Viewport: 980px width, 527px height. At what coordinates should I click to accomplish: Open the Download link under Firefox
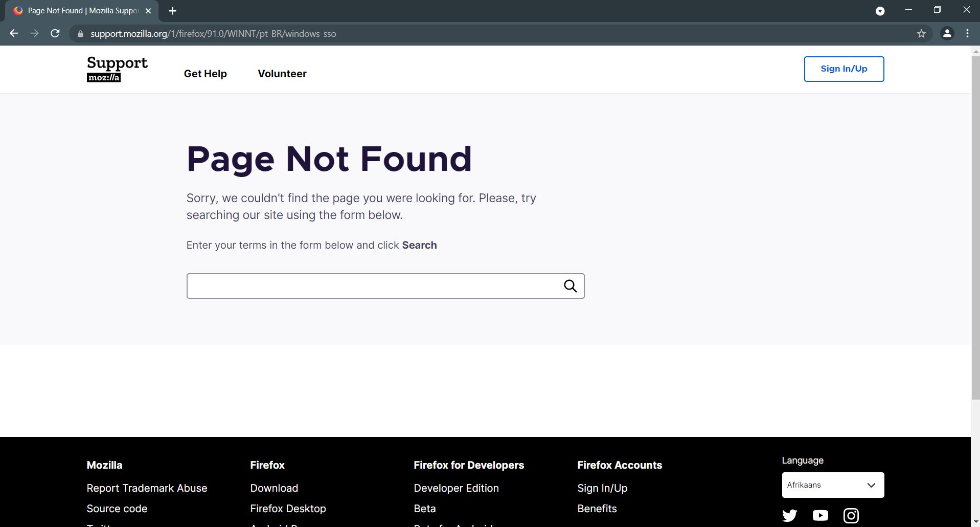tap(274, 488)
